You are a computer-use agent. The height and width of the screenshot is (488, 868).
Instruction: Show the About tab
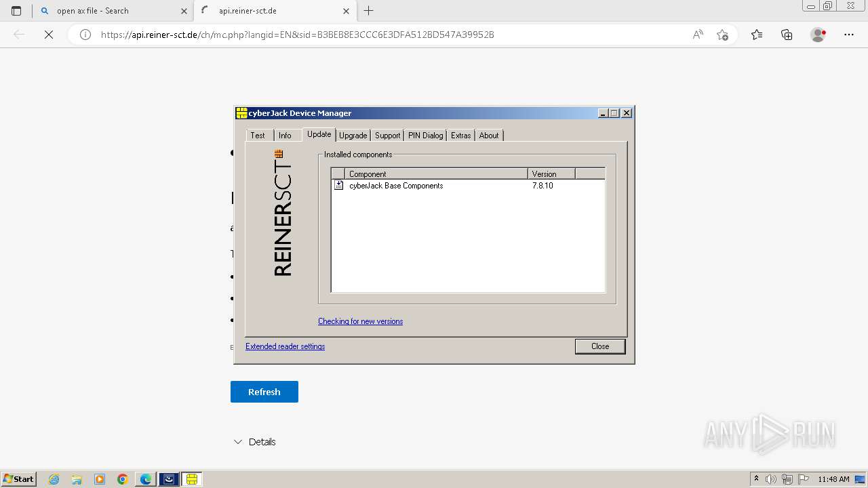489,136
